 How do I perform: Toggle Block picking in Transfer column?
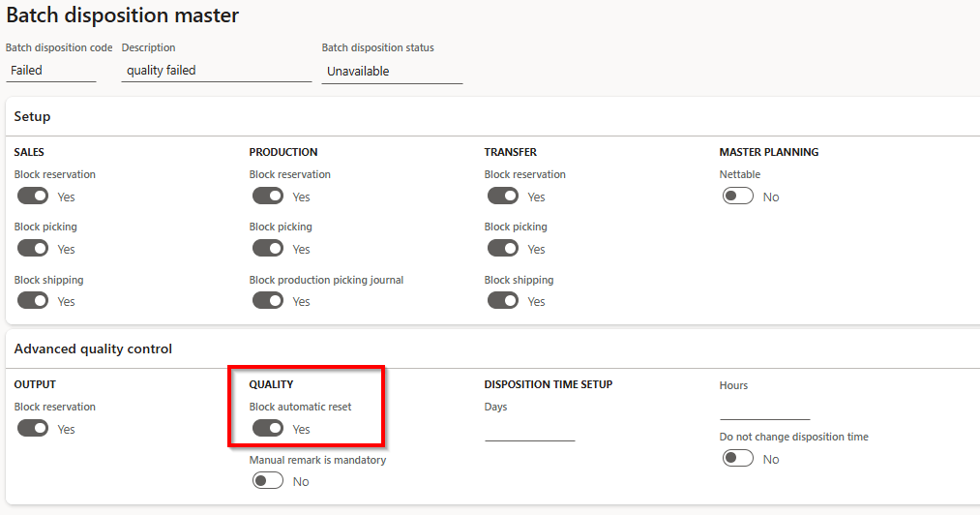tap(503, 249)
